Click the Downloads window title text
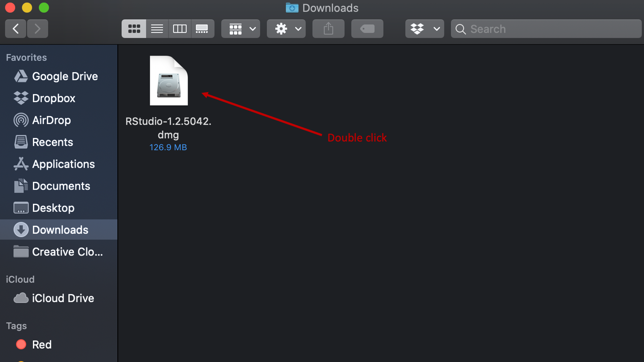644x362 pixels. coord(330,8)
